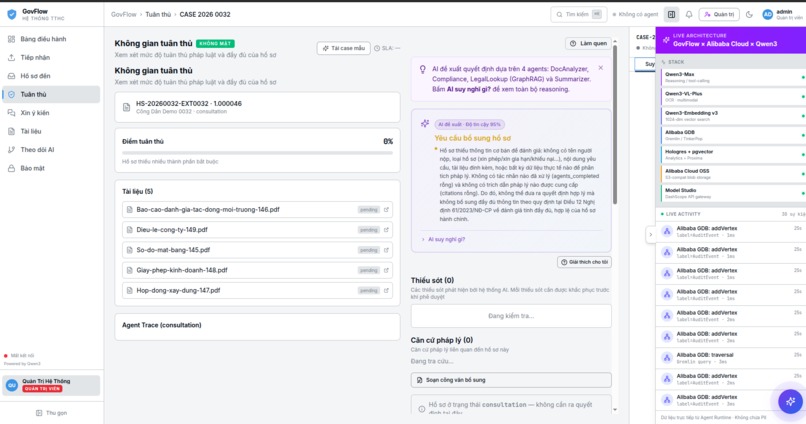806x424 pixels.
Task: Click info icon next to consultation notice
Action: (x=422, y=409)
